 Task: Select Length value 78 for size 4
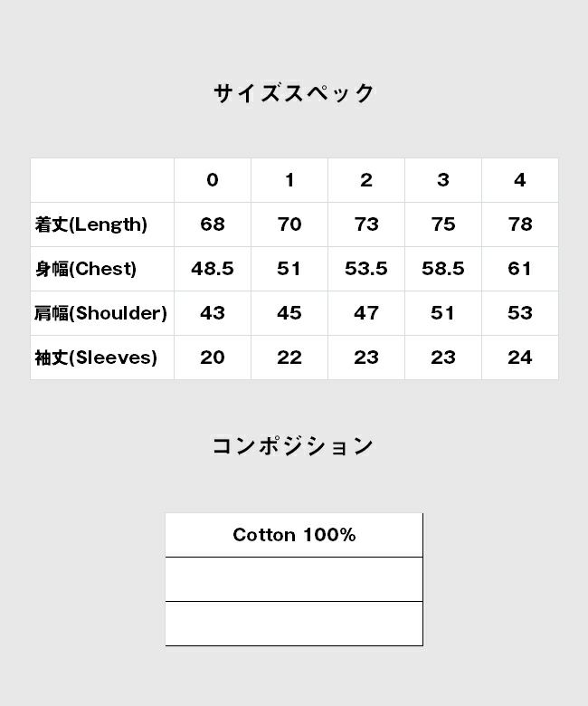pos(520,224)
